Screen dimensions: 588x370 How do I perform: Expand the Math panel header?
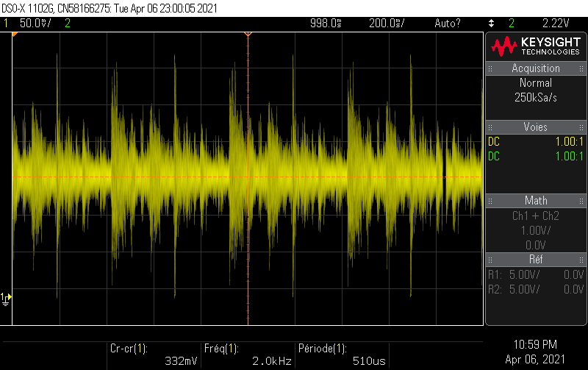coord(536,201)
